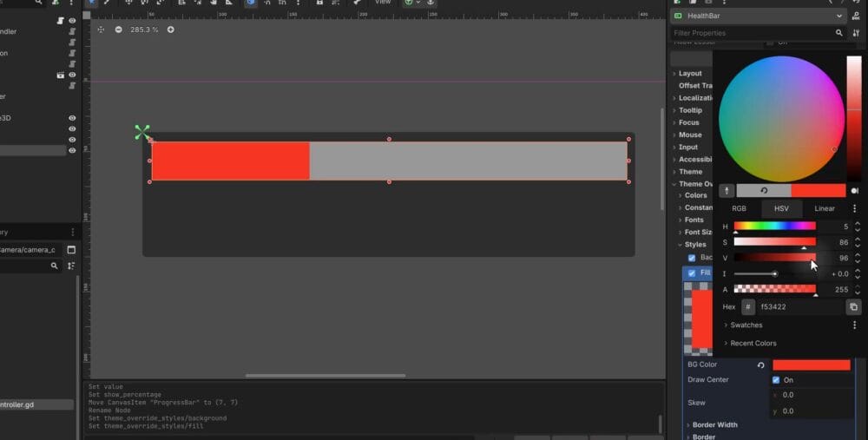Click the alpha A slider
The image size is (868, 440).
774,289
